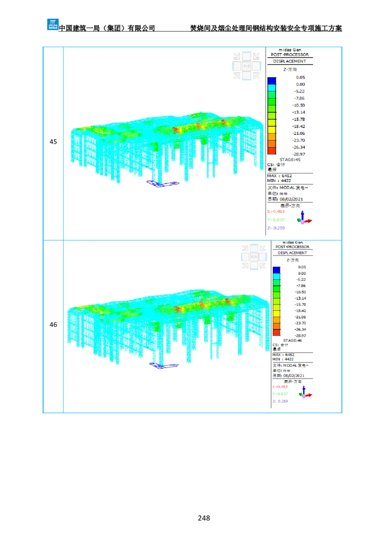Click upper view cube's top-right diagonal arrow
This screenshot has height=555, width=392.
[256, 56]
